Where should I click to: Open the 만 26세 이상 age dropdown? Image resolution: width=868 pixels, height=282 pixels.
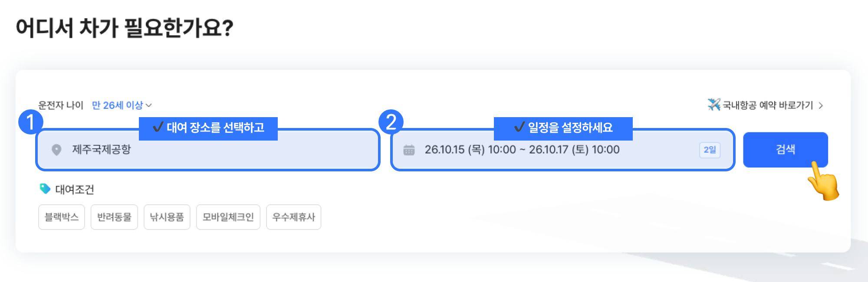(x=122, y=105)
